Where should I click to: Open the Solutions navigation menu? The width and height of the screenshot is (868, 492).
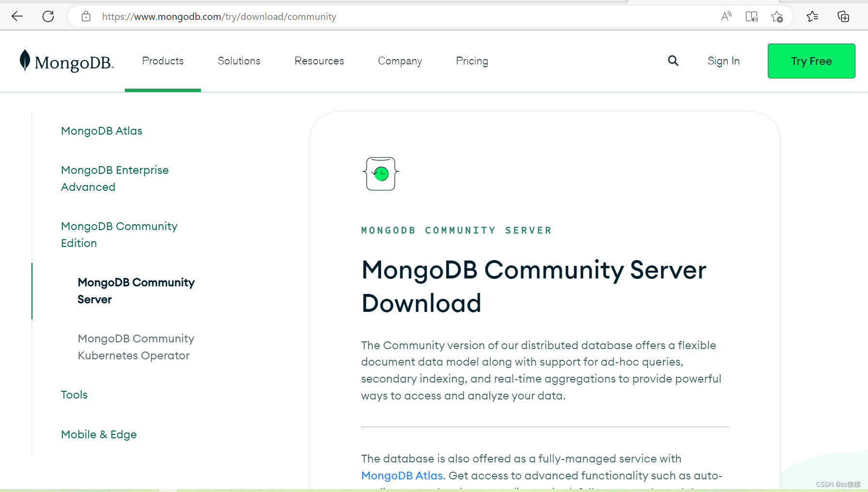coord(239,61)
